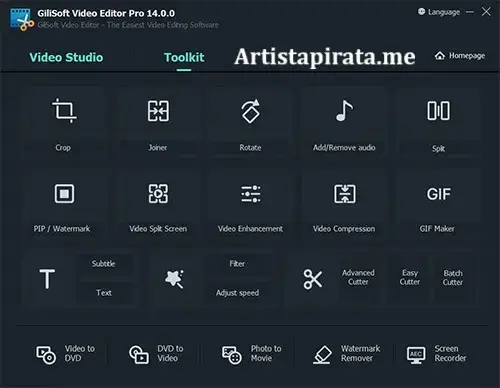Click the Video Enhancement sliders icon
The width and height of the screenshot is (500, 388).
click(251, 194)
